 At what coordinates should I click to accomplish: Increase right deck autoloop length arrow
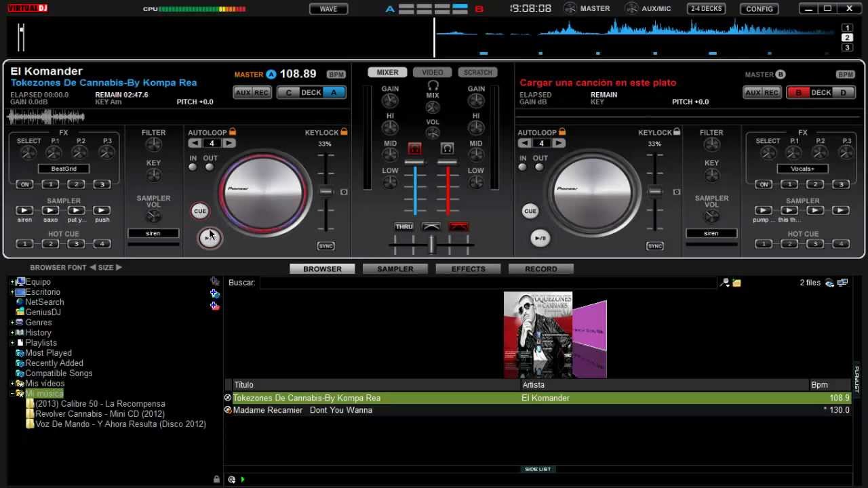pos(559,143)
